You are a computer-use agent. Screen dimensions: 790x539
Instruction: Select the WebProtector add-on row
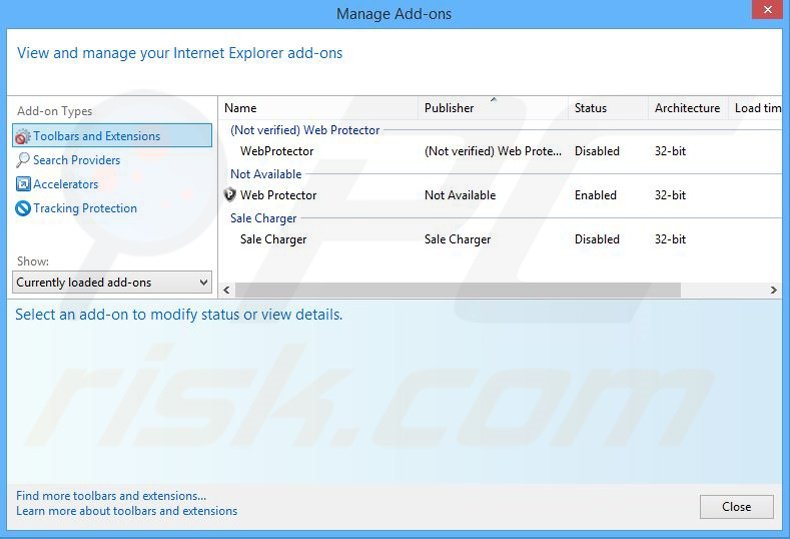pos(501,151)
